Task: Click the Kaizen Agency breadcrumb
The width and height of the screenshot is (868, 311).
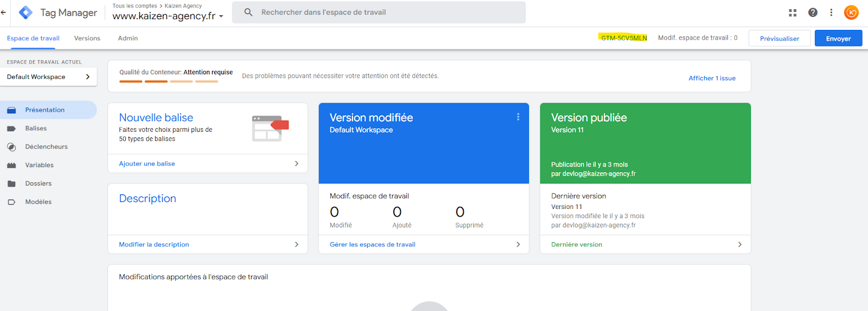Action: click(x=183, y=6)
